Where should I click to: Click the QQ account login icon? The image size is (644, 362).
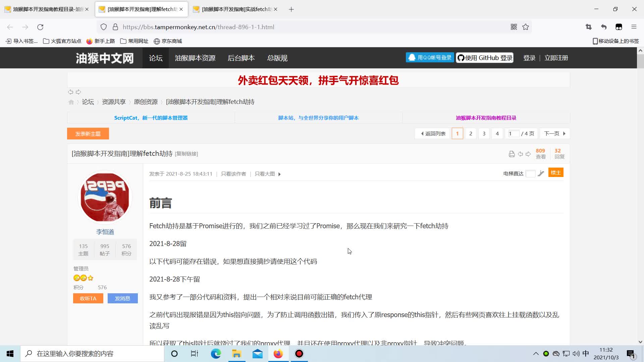pyautogui.click(x=429, y=58)
